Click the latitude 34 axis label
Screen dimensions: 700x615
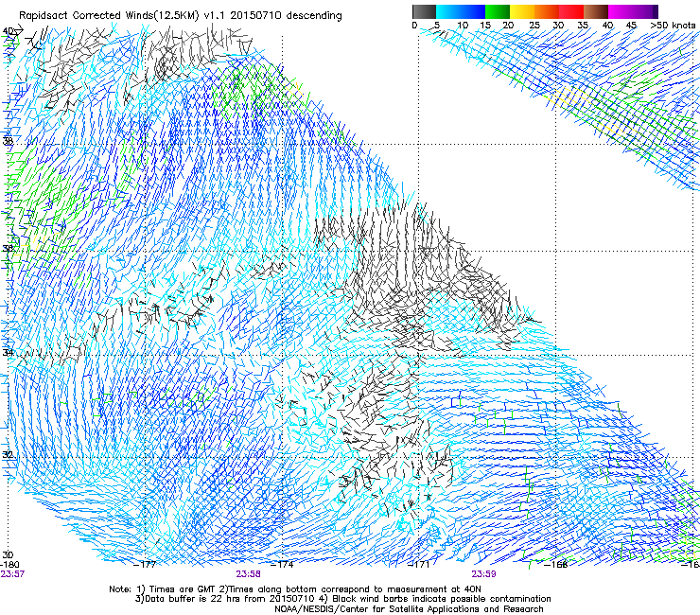click(x=8, y=353)
